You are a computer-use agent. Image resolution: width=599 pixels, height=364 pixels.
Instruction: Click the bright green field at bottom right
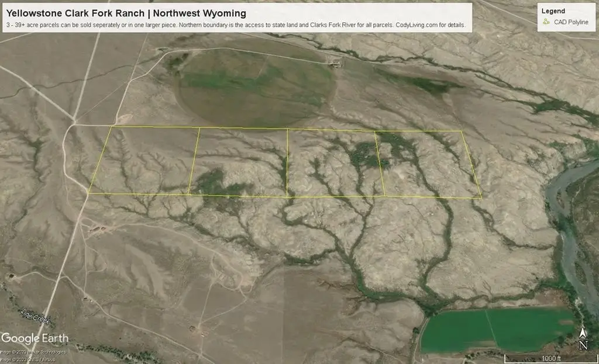(497, 330)
